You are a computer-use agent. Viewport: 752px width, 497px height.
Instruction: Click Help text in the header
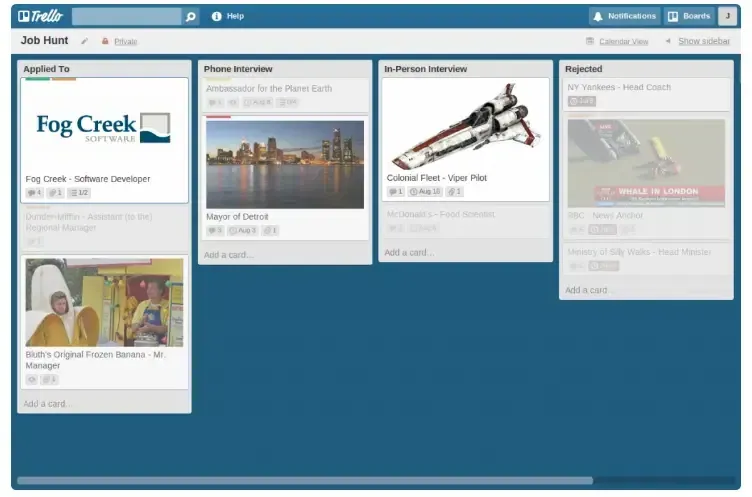[x=235, y=16]
